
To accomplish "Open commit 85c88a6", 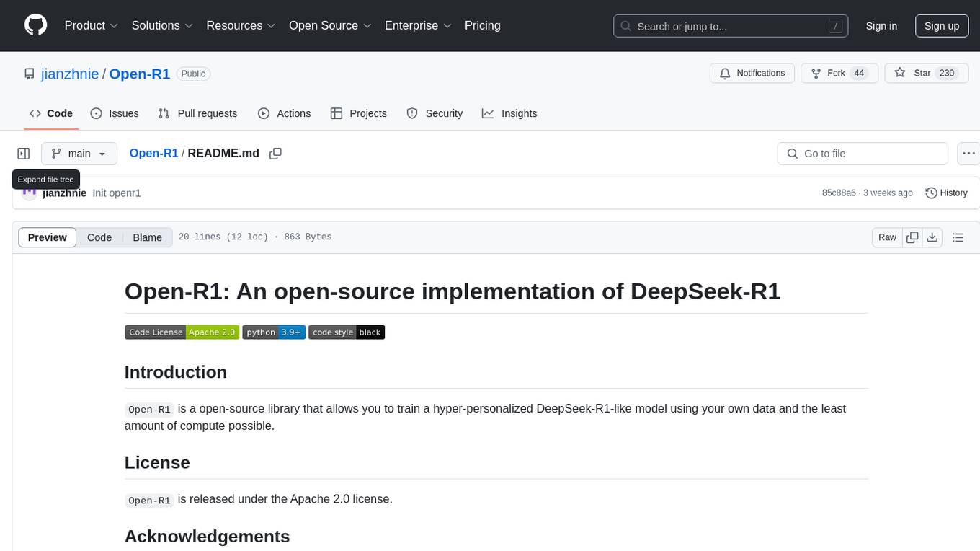I will point(839,193).
